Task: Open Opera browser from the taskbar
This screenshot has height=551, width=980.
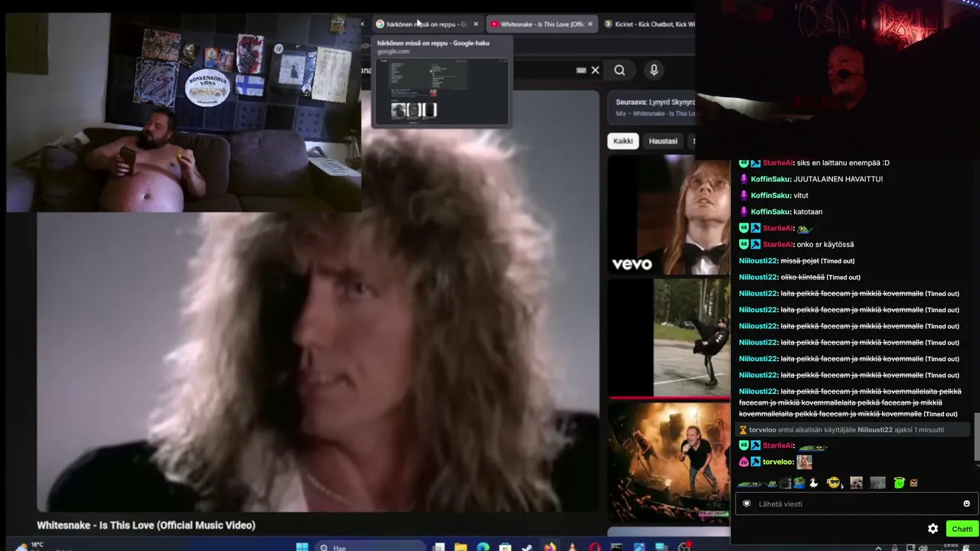Action: 595,547
